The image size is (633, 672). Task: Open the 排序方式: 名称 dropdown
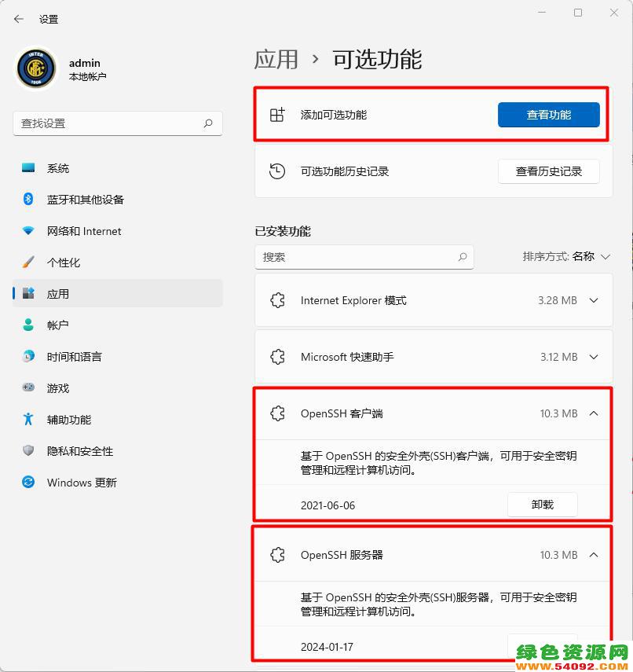566,257
